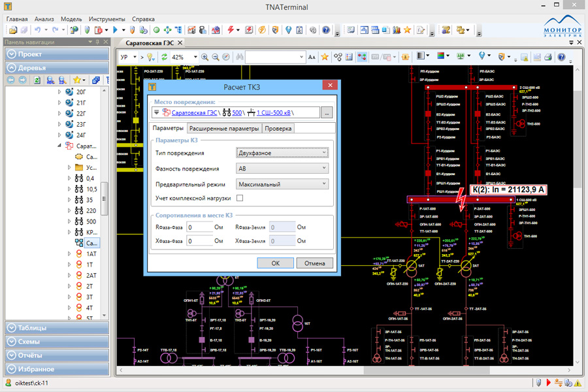
Task: Collapse the 'Деревья' navigation section
Action: pos(57,68)
